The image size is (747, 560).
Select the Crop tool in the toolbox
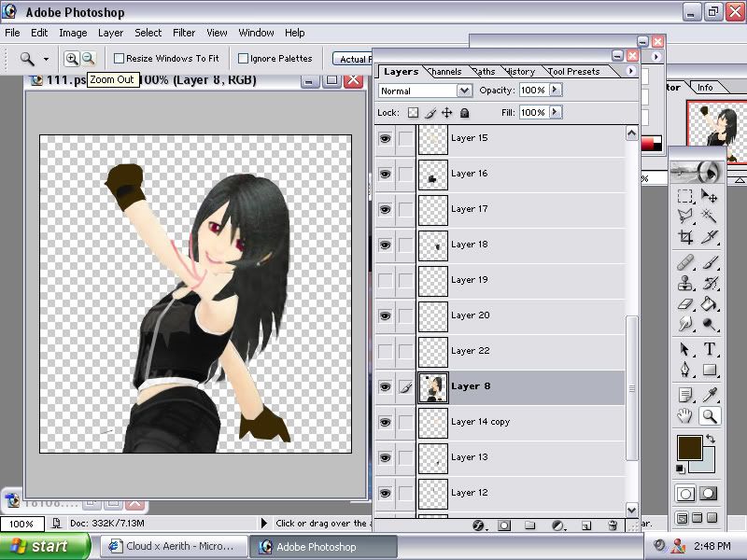click(x=685, y=238)
